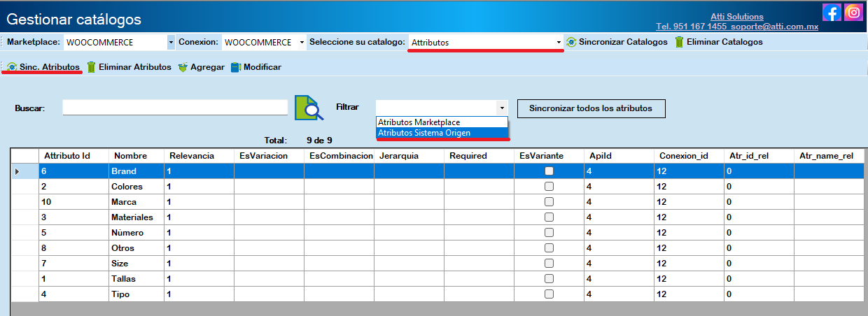
Task: Expand the Seleccione su catalogo dropdown
Action: pyautogui.click(x=559, y=43)
